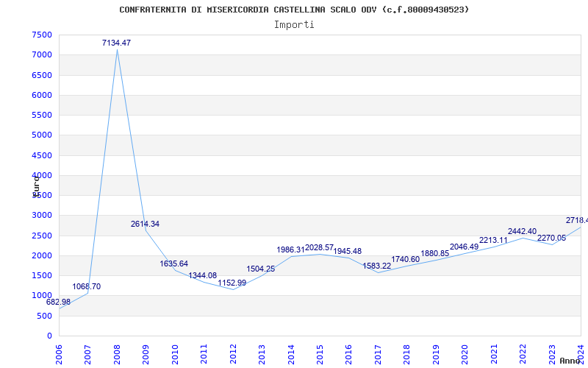Click the y-axis value 2500
This screenshot has height=368, width=588.
42,236
